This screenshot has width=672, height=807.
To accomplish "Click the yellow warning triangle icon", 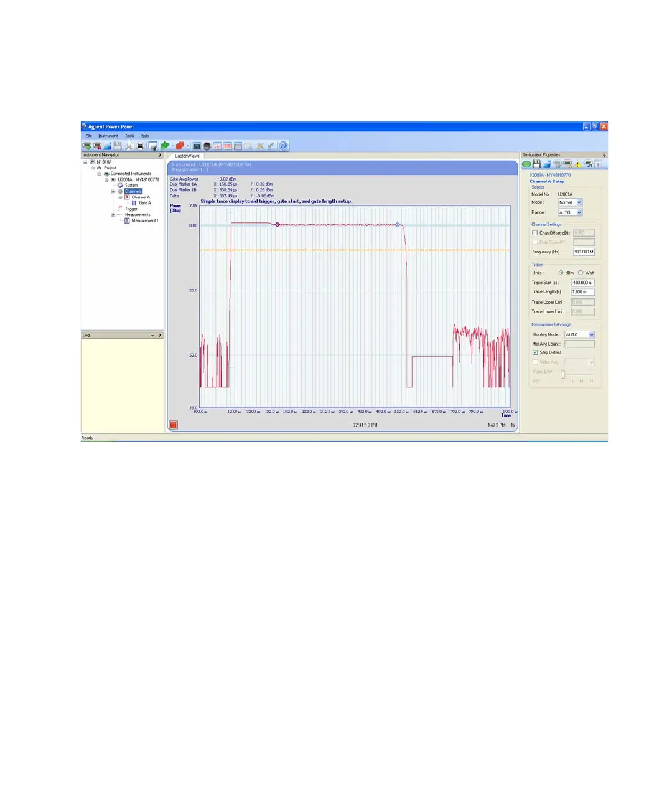I will coord(578,164).
